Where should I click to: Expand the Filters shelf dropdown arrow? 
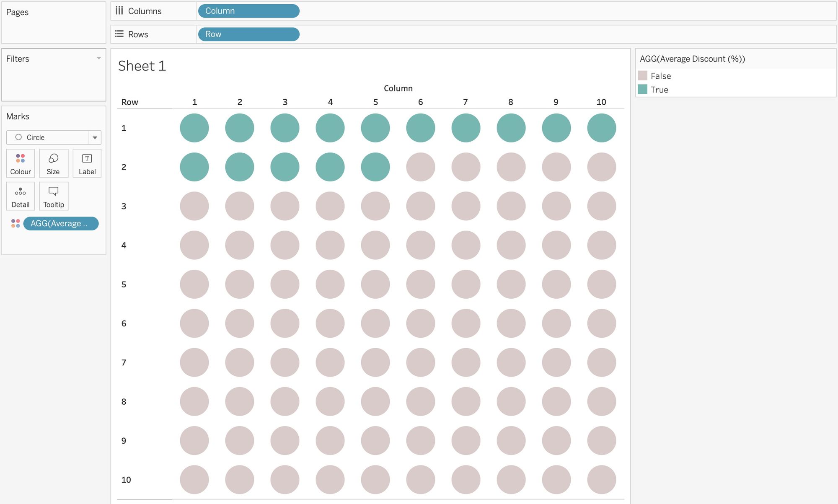tap(99, 58)
